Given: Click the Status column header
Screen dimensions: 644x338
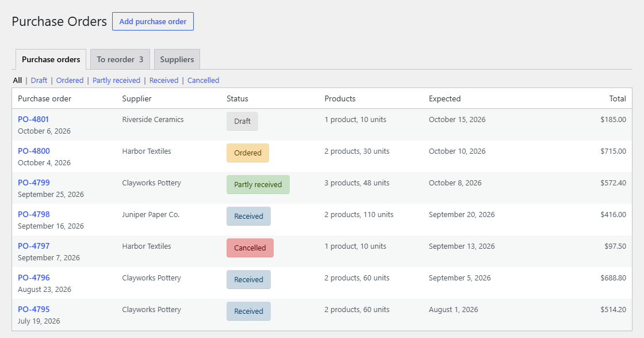Looking at the screenshot, I should coord(237,98).
